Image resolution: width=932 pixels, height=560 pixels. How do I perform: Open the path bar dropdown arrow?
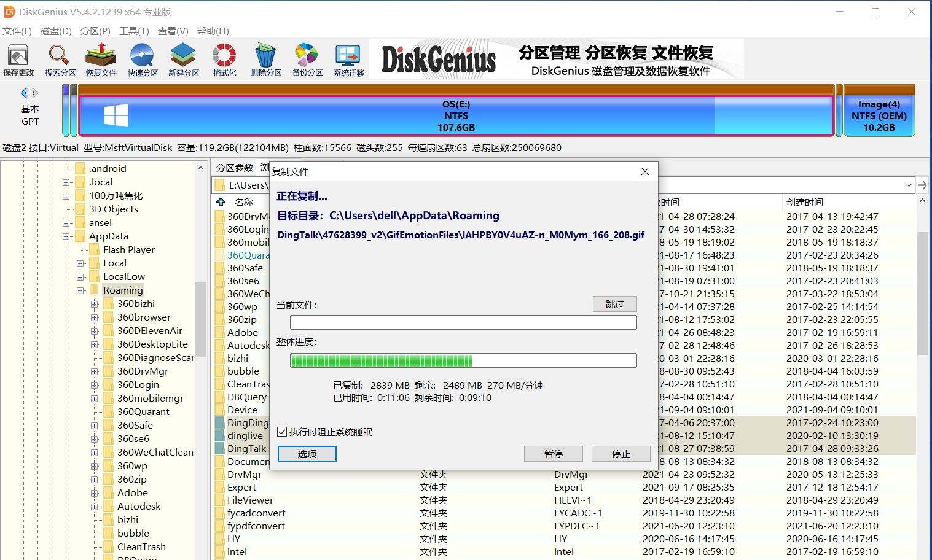tap(909, 185)
